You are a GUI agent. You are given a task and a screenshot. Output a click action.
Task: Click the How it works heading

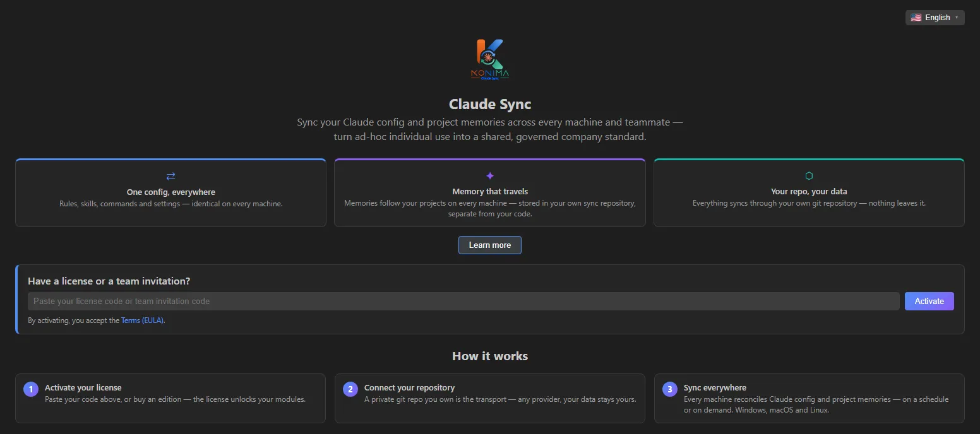(490, 356)
